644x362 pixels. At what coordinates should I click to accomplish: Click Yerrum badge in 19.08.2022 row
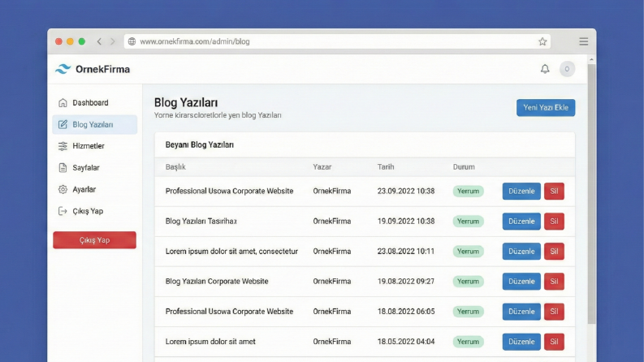(x=469, y=282)
